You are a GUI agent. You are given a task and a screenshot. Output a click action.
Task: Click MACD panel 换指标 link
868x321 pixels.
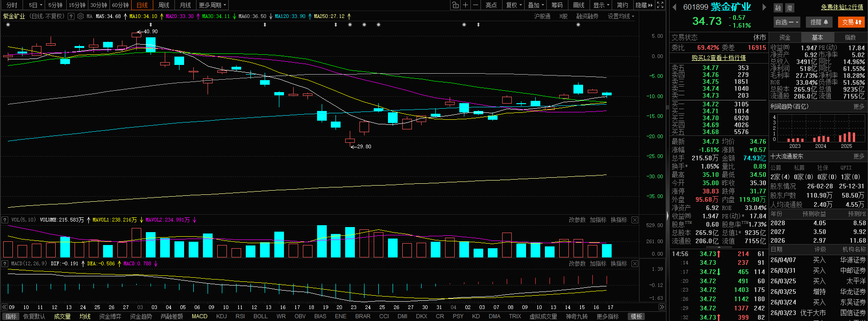[x=619, y=263]
